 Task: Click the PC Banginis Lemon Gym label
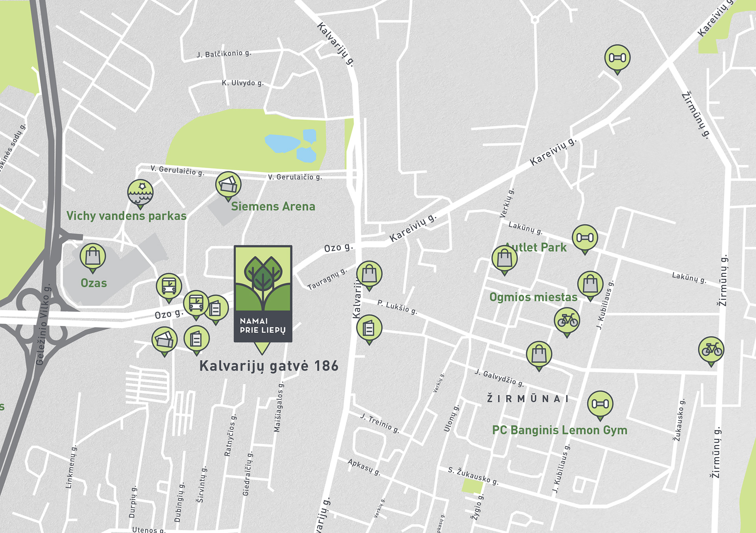pos(560,430)
